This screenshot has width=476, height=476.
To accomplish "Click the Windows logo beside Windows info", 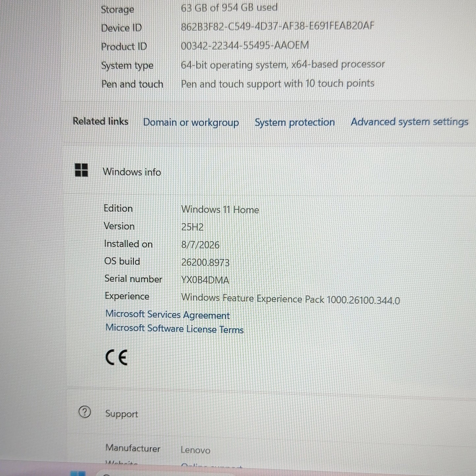I will pos(81,170).
